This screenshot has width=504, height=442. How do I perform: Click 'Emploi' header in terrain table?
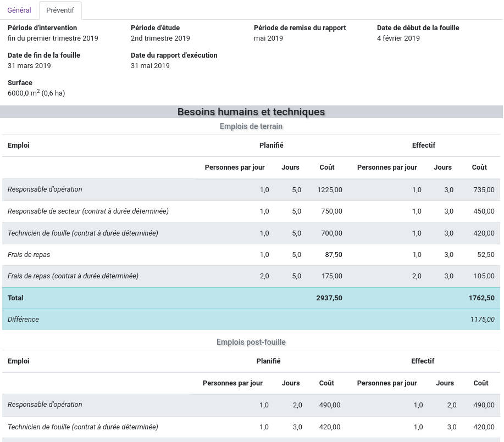coord(19,146)
